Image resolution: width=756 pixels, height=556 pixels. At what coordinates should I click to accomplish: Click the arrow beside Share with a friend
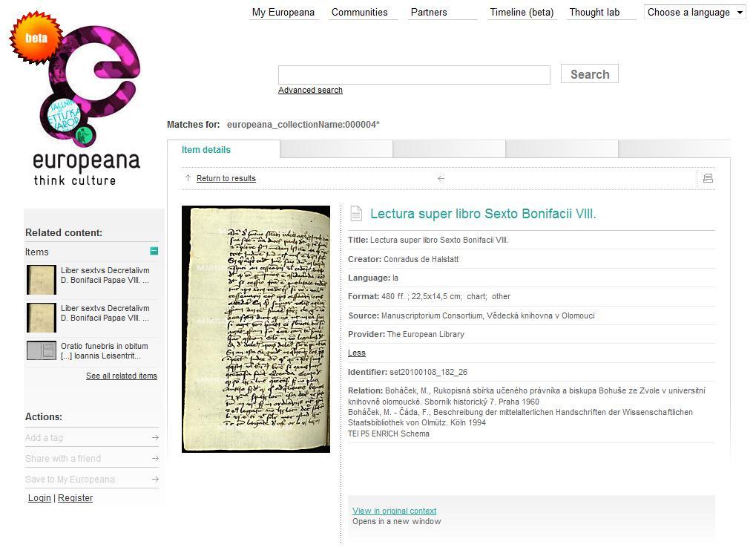tap(155, 459)
